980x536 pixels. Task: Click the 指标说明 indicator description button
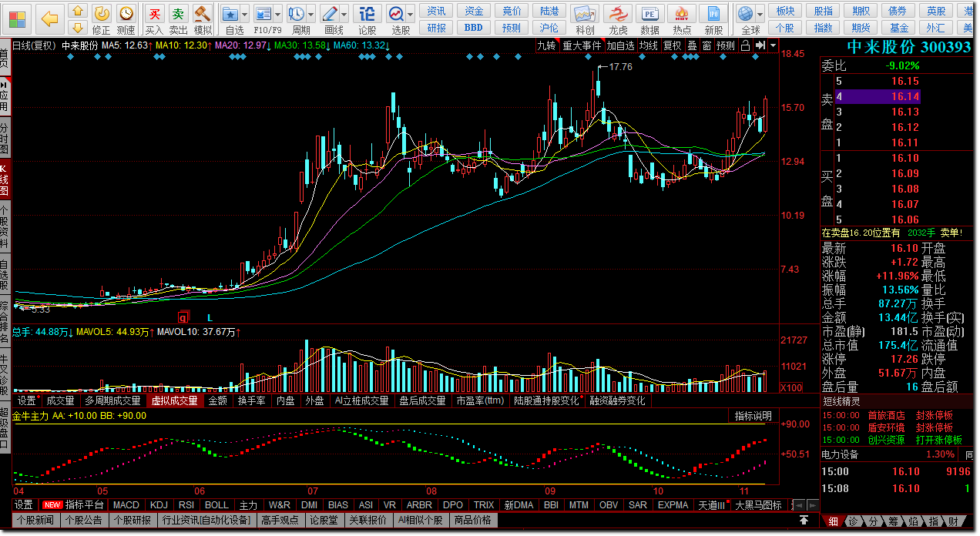[x=753, y=416]
